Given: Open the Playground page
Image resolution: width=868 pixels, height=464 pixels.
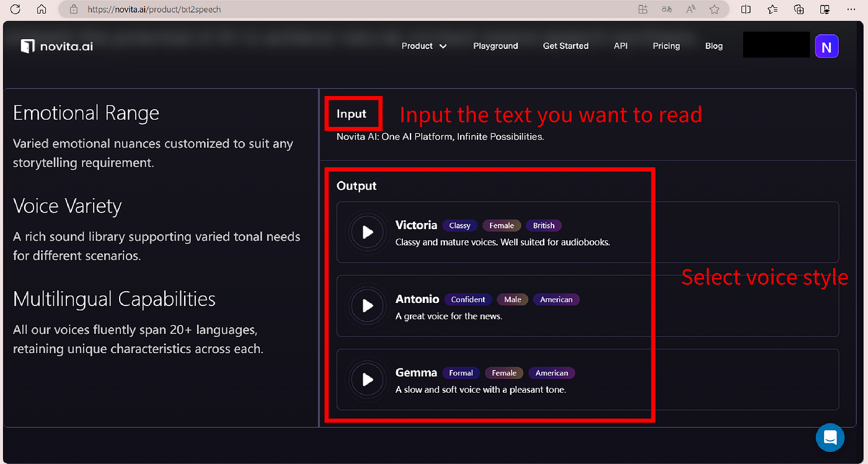Looking at the screenshot, I should [x=495, y=46].
